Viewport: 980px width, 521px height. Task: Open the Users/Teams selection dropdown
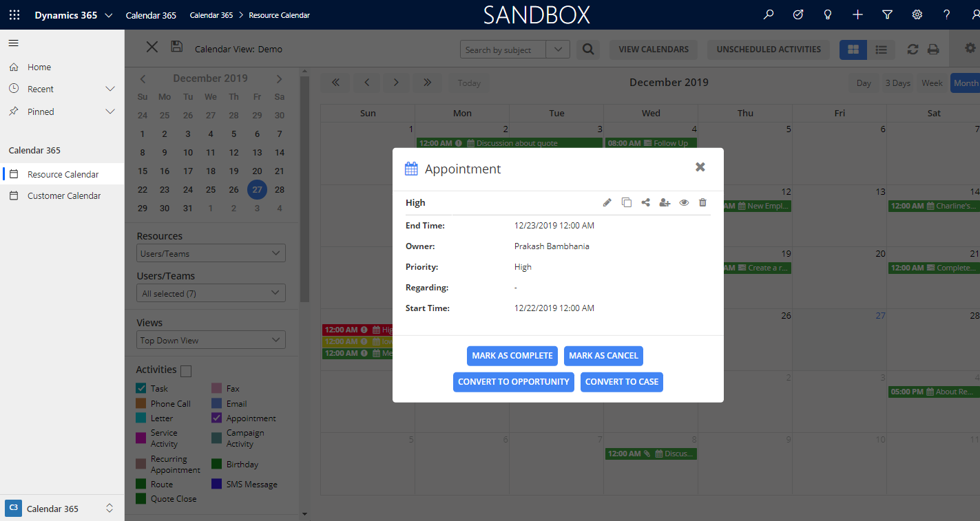tap(210, 293)
